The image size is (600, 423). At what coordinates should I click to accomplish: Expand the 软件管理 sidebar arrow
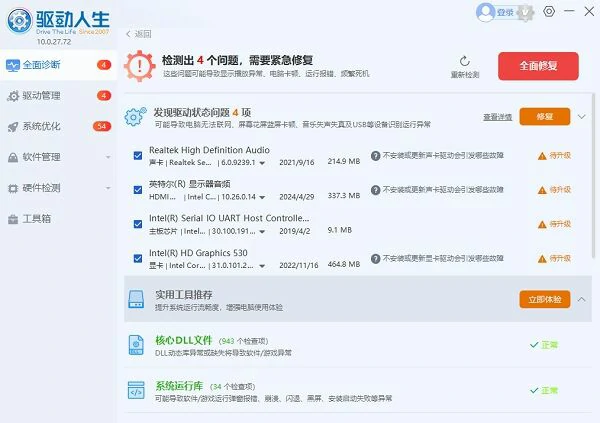[x=108, y=157]
